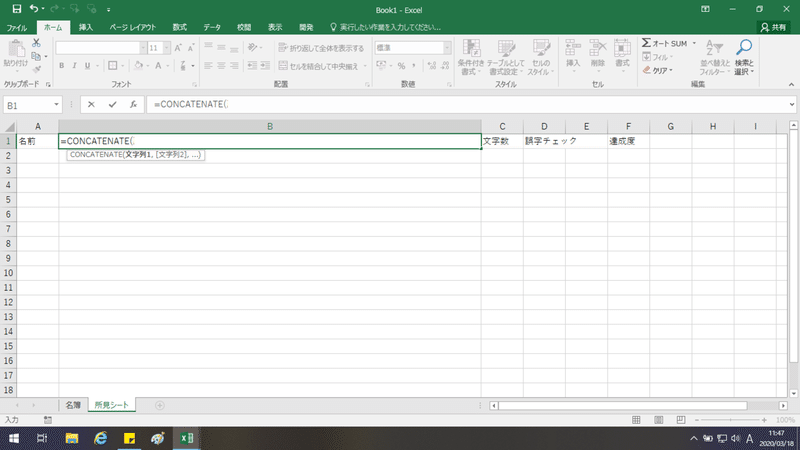This screenshot has width=800, height=450.
Task: Click the Paste clipboard icon
Action: [16, 49]
